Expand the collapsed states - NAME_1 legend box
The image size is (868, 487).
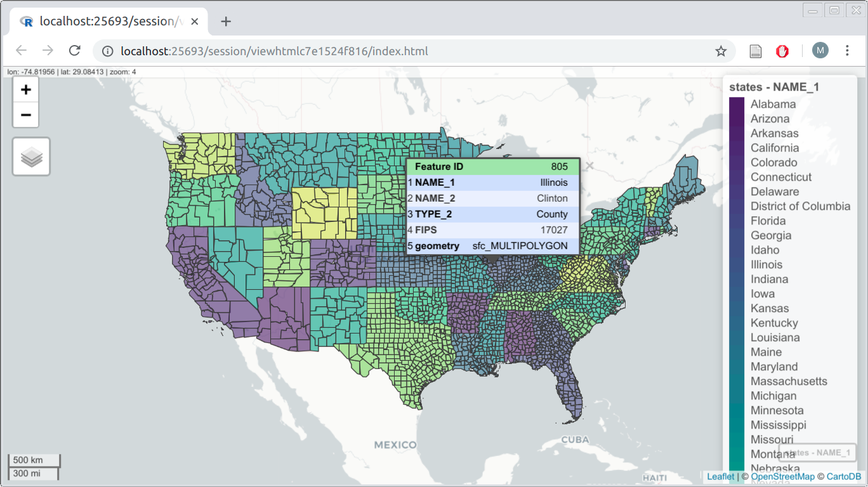817,453
